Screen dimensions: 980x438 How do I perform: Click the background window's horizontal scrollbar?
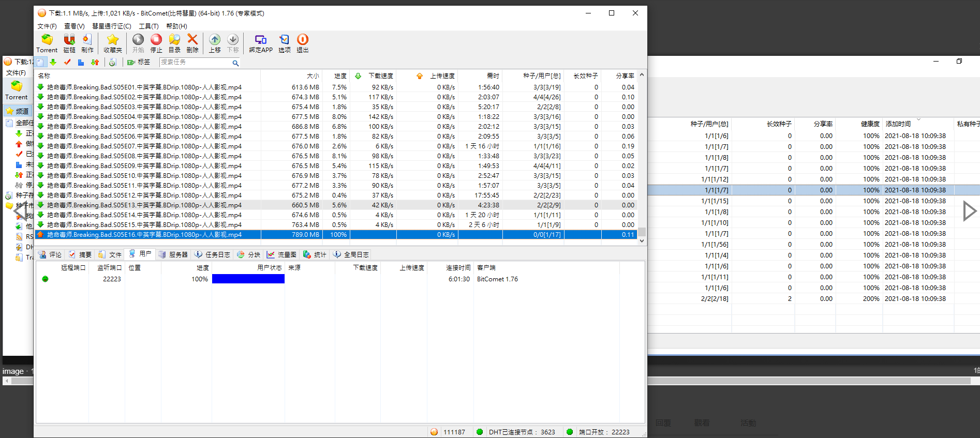[x=808, y=381]
